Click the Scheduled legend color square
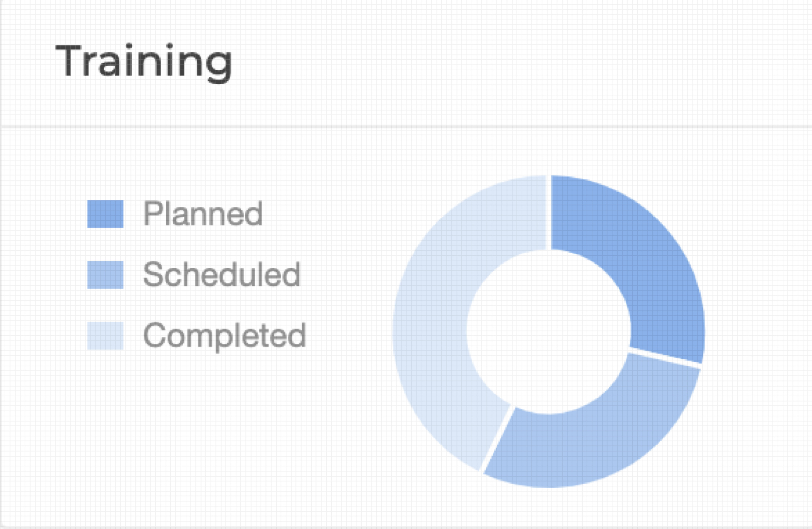 click(x=105, y=275)
